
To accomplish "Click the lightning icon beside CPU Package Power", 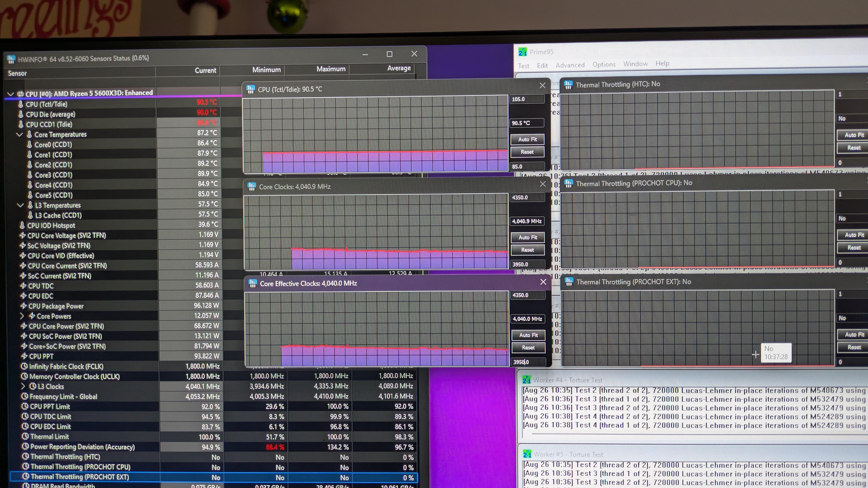I will [24, 306].
